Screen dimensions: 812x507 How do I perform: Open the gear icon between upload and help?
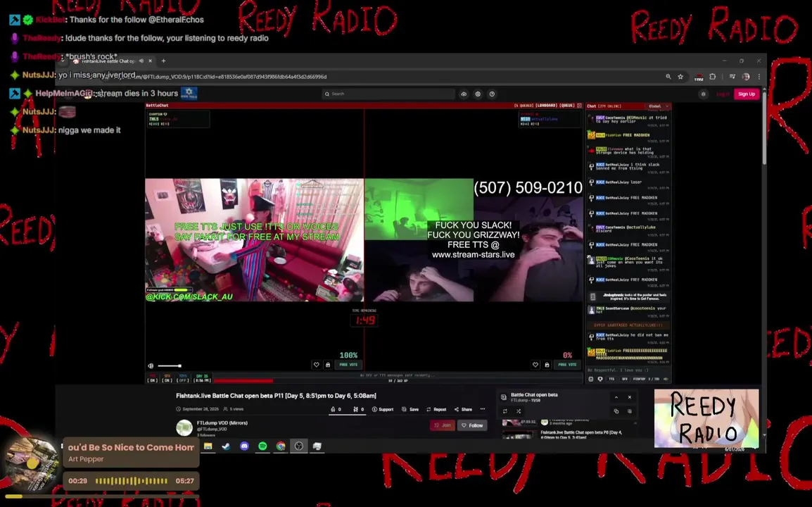point(478,94)
